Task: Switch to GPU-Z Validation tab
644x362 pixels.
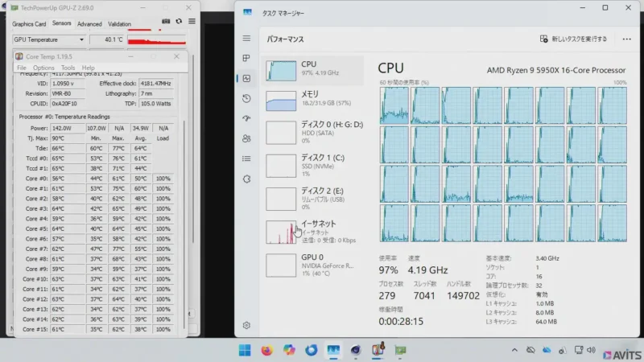Action: 119,24
